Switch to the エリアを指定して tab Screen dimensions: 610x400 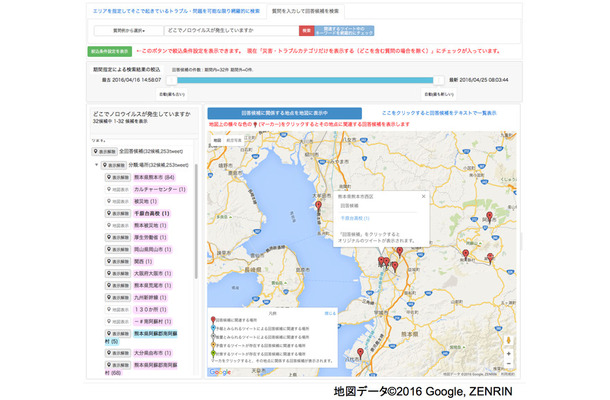point(176,11)
